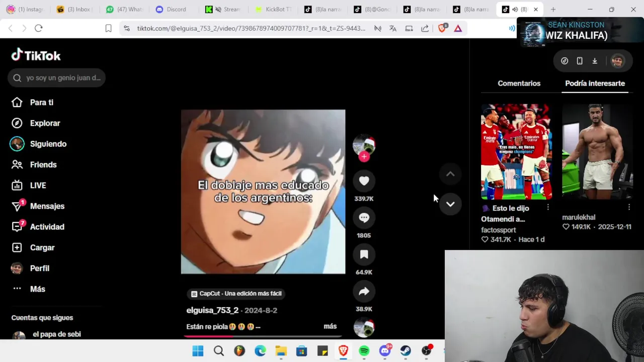Viewport: 644px width, 362px height.
Task: Seek on the video progress bar
Action: (x=263, y=336)
